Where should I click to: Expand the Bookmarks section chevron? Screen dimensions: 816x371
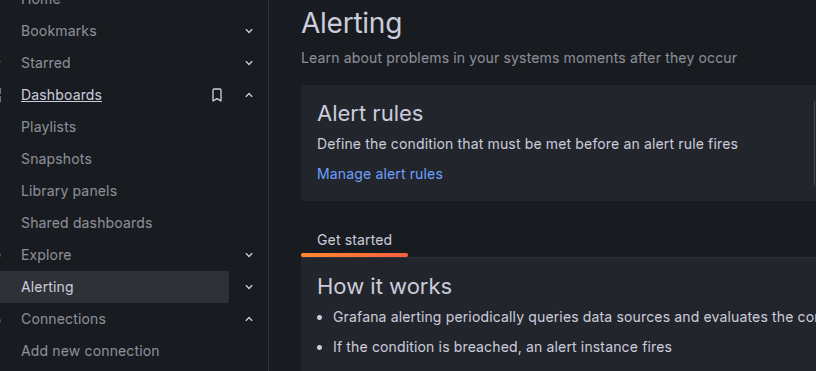click(x=249, y=31)
